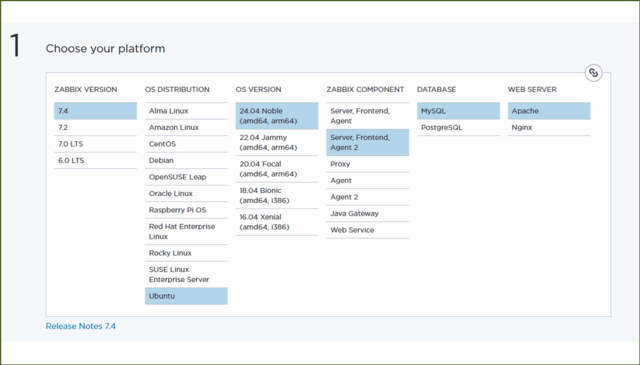Select Red Hat Enterprise Linux option

click(x=186, y=231)
